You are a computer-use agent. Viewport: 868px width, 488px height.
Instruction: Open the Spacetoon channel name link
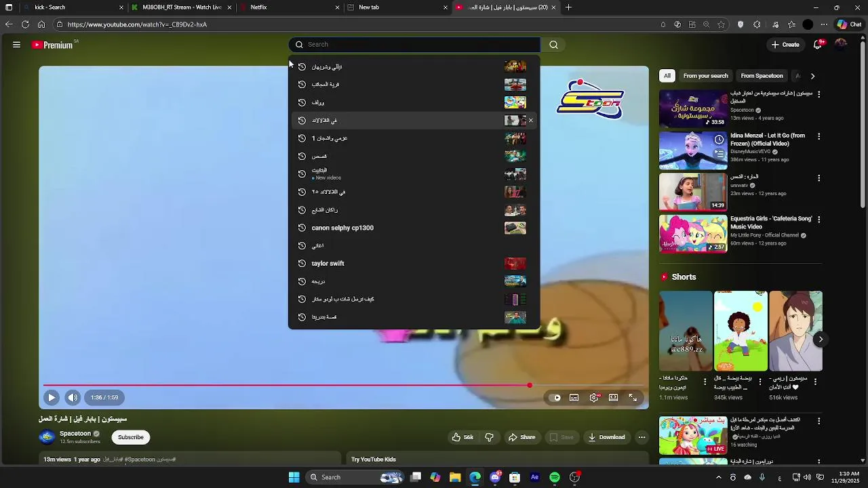pos(75,434)
